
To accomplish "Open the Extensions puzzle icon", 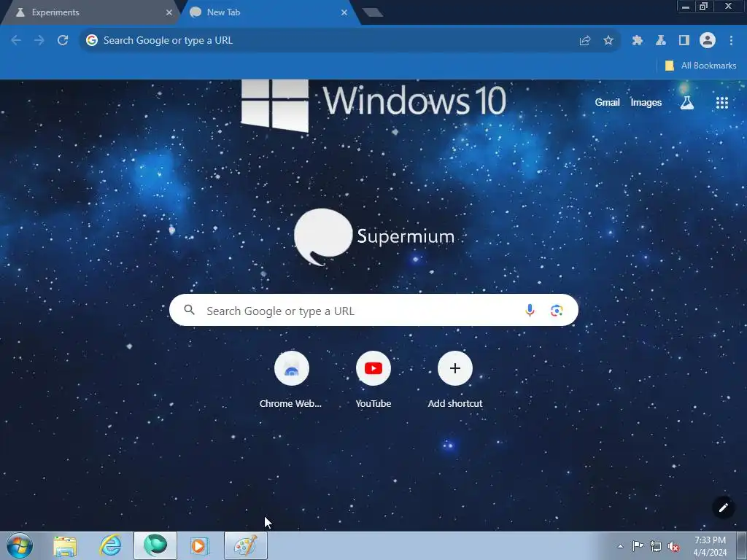I will point(638,41).
